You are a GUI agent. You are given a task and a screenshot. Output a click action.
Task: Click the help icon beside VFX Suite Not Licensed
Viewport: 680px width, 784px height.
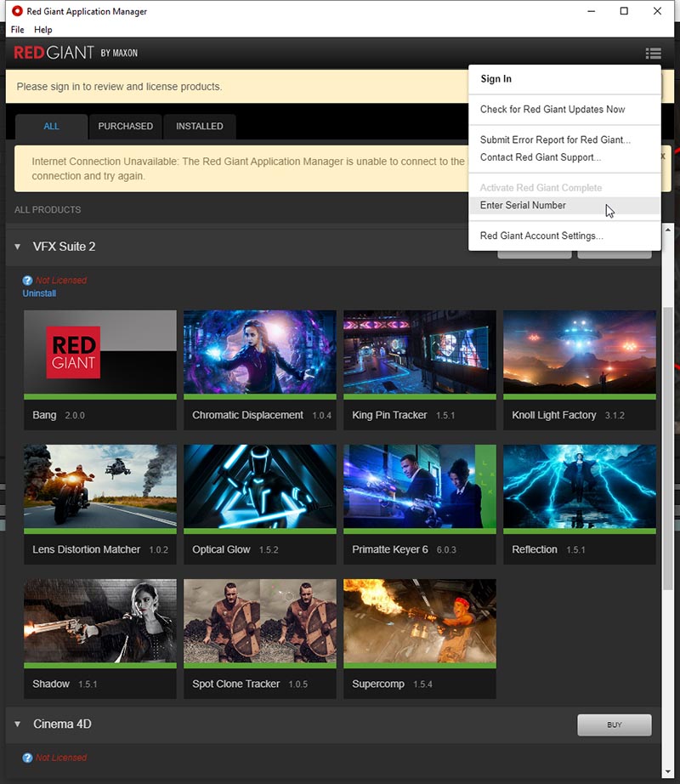[x=27, y=281]
